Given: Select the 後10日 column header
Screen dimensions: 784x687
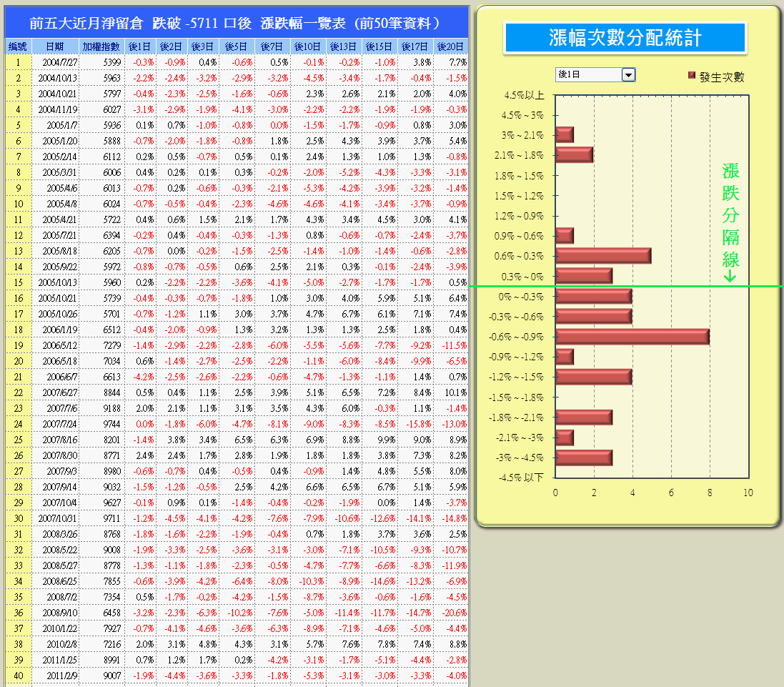Looking at the screenshot, I should [x=307, y=46].
